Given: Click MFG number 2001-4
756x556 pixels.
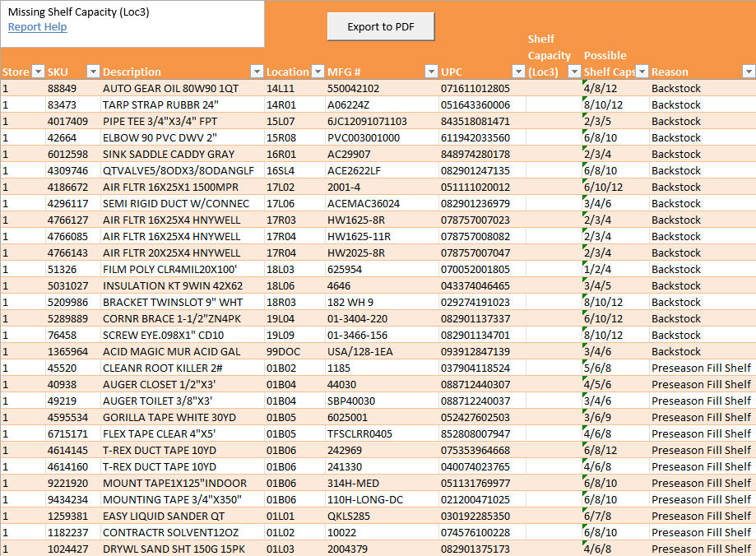Looking at the screenshot, I should [344, 187].
